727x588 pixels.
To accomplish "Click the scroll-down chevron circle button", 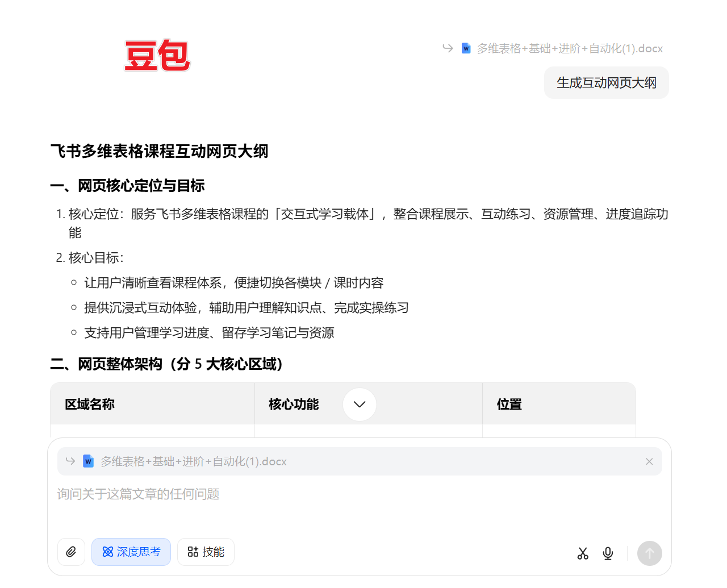I will (360, 404).
